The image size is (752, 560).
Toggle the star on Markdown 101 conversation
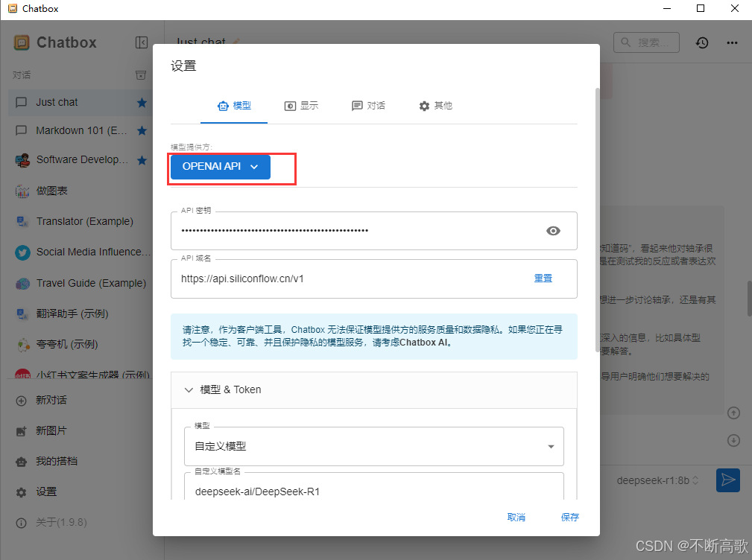[142, 130]
